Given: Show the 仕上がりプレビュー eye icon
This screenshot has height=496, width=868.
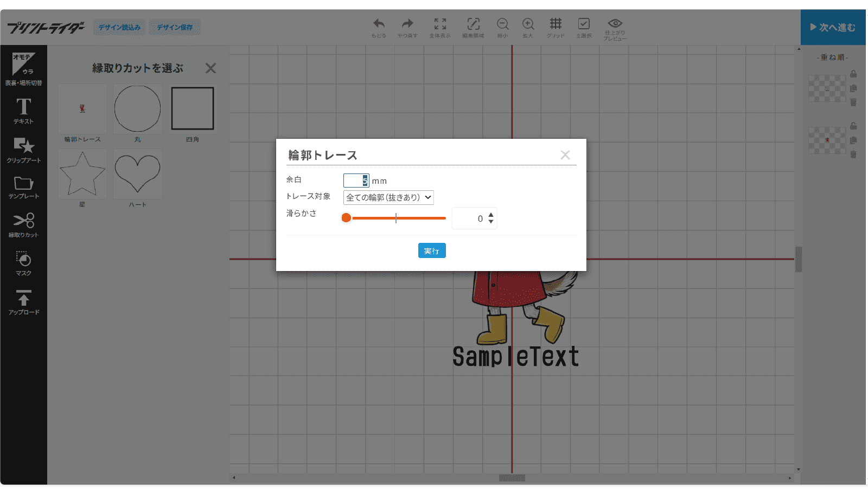Looking at the screenshot, I should pos(615,27).
